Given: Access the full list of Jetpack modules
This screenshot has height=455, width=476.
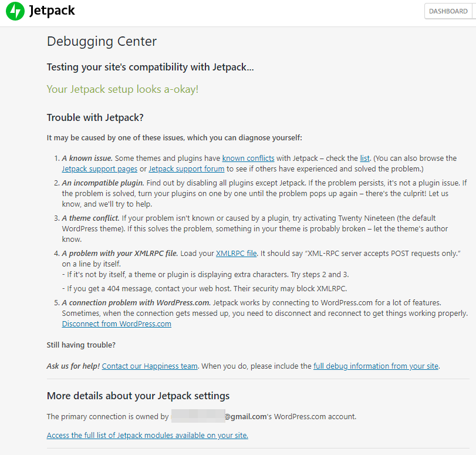Looking at the screenshot, I should (x=147, y=435).
